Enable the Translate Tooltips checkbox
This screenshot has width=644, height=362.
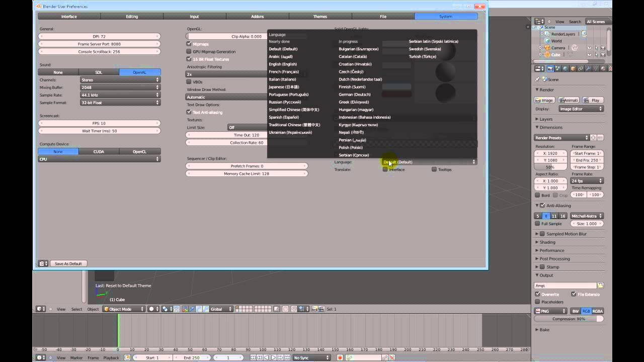[x=434, y=169]
